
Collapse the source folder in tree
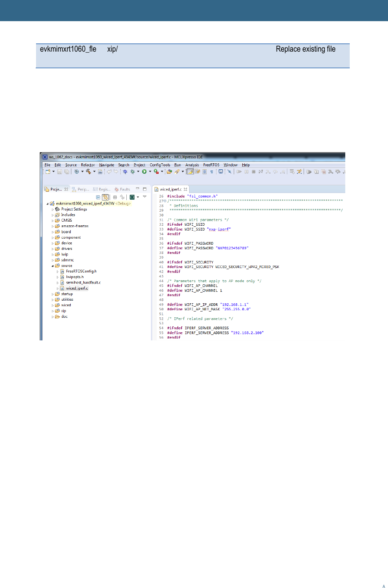tap(52, 266)
